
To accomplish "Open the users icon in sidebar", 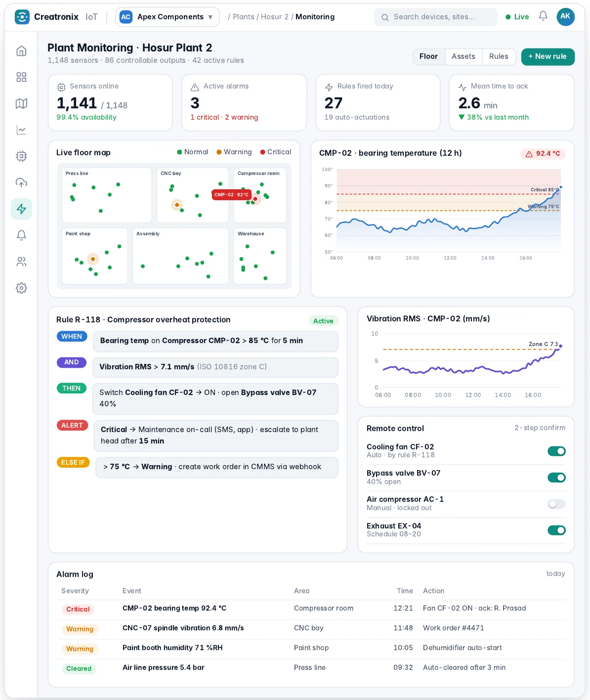I will (x=21, y=262).
